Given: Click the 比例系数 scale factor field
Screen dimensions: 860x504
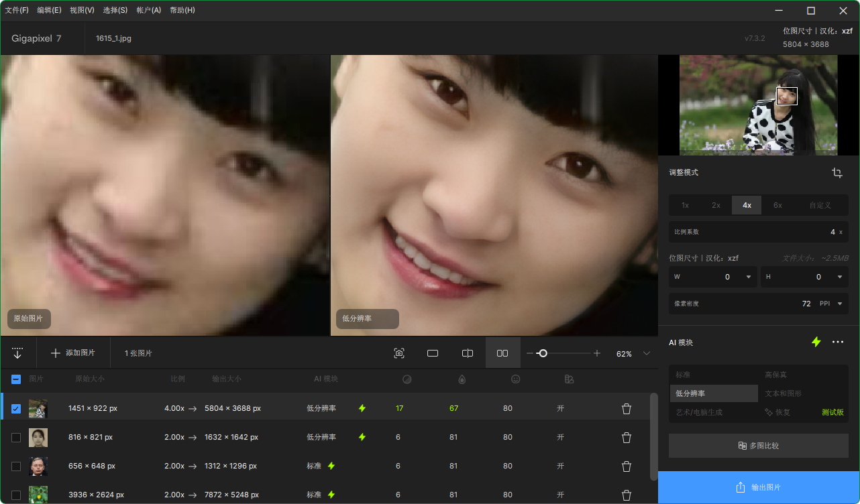Looking at the screenshot, I should [x=759, y=232].
